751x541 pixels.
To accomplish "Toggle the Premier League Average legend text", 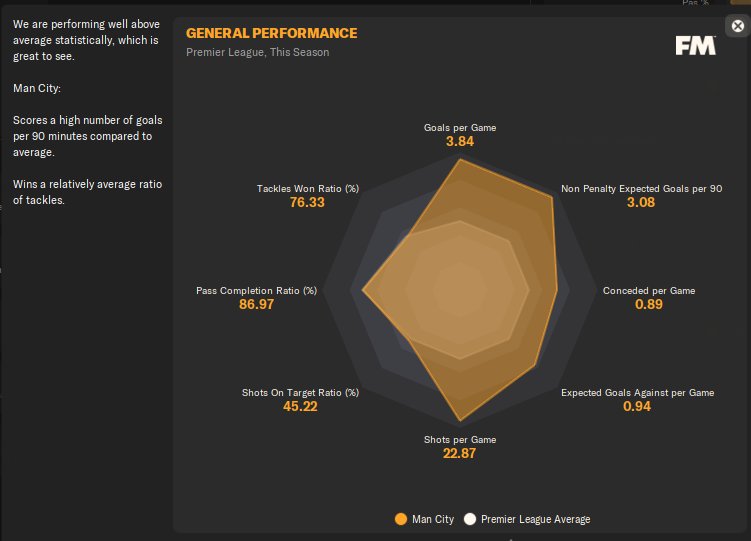I will [535, 519].
